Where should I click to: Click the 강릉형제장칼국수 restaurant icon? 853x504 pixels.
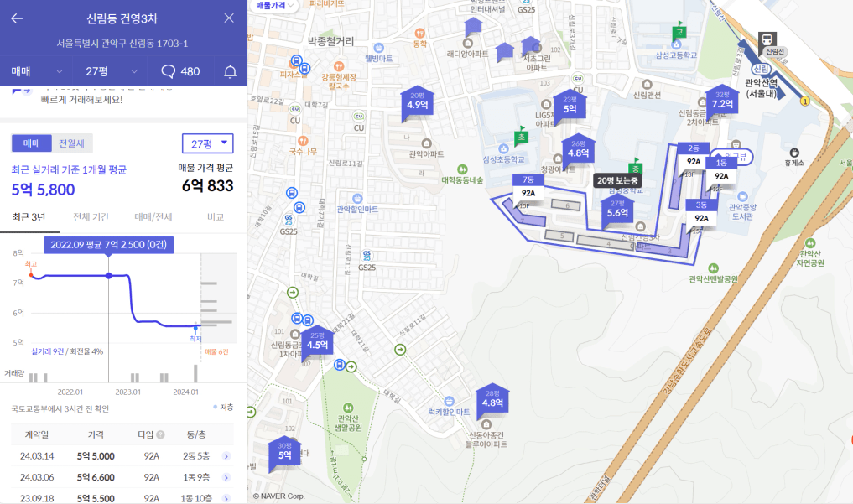[x=338, y=66]
